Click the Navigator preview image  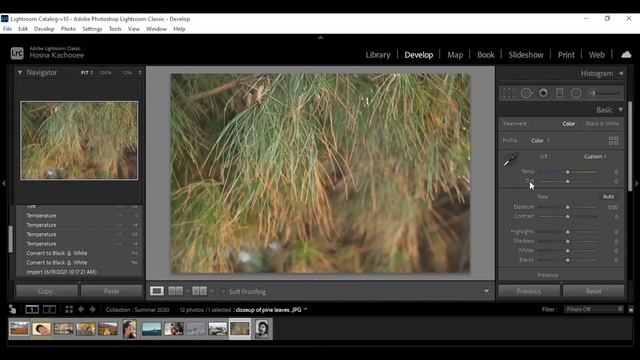[x=79, y=140]
